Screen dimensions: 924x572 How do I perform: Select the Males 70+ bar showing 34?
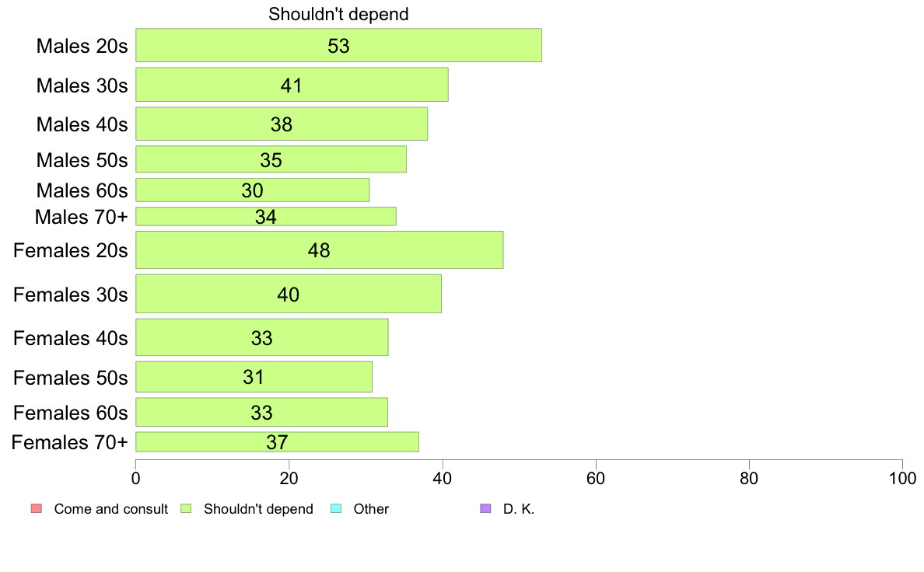tap(266, 216)
